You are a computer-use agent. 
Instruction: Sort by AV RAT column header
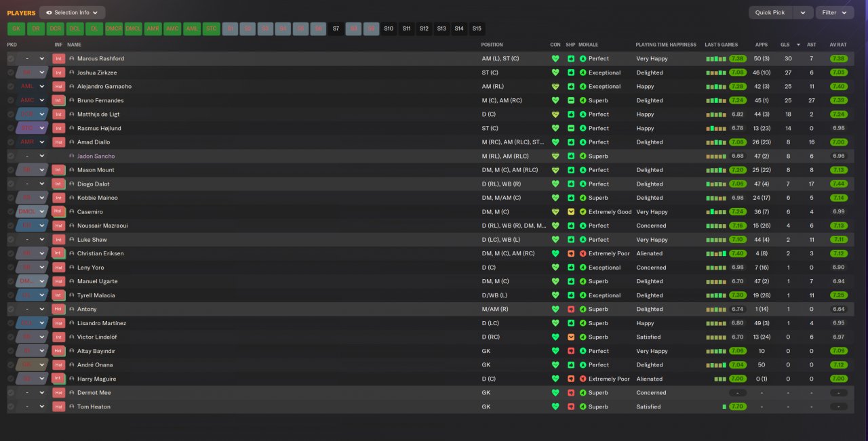pos(838,45)
